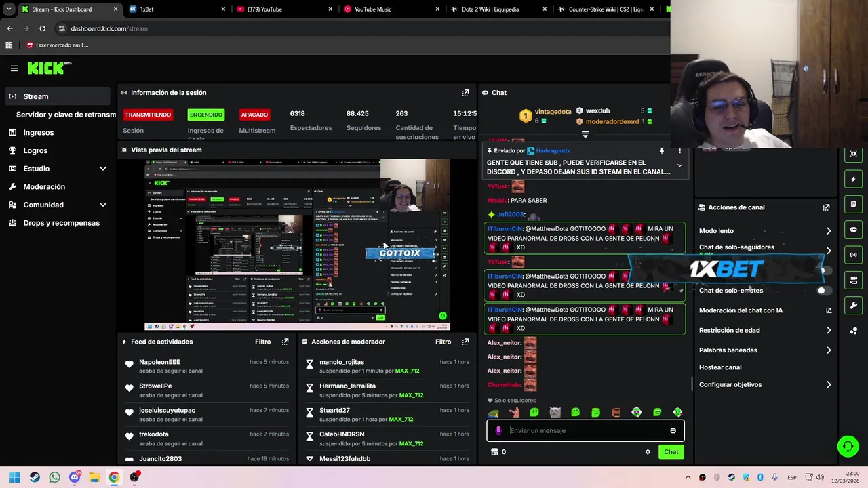Open the three-dot menu of pinned message
The image size is (868, 488).
(x=679, y=150)
